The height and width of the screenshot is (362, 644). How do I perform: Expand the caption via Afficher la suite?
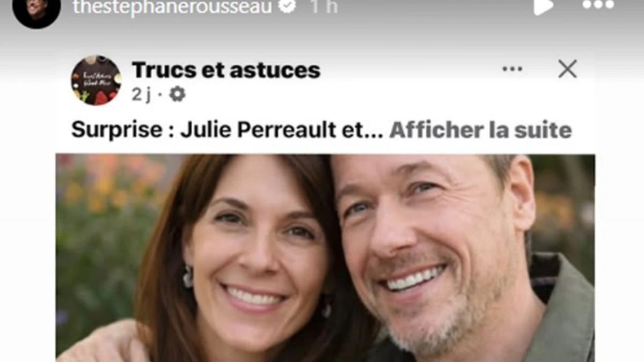point(480,130)
